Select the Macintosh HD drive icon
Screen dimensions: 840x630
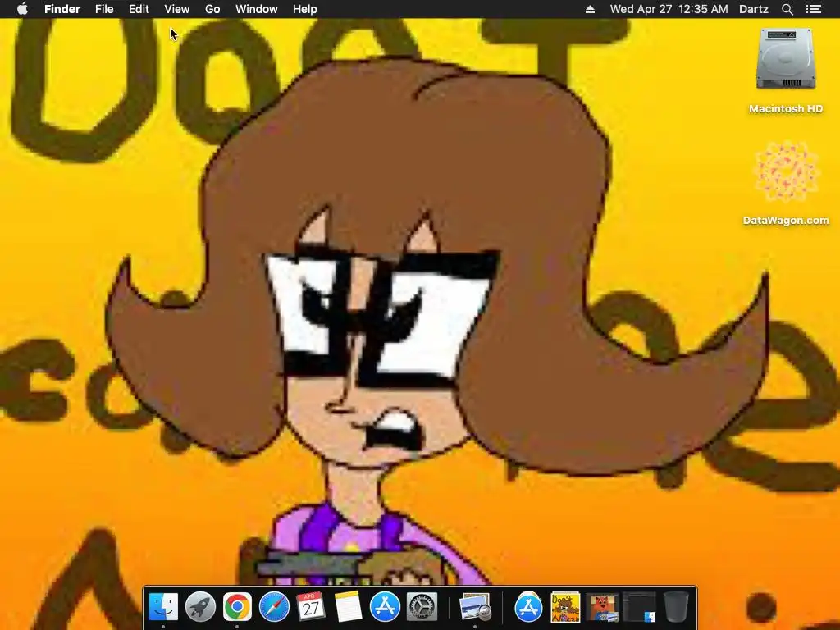(786, 59)
